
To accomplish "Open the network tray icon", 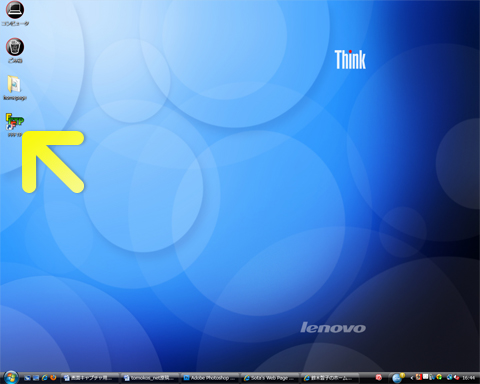I will 450,378.
